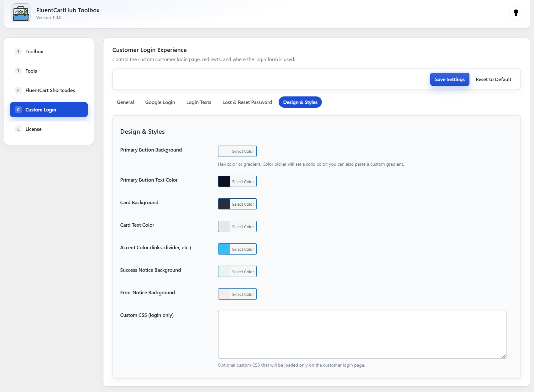Screen dimensions: 534x392
Task: Click the Toolbox sidebar letter icon
Action: tap(18, 52)
